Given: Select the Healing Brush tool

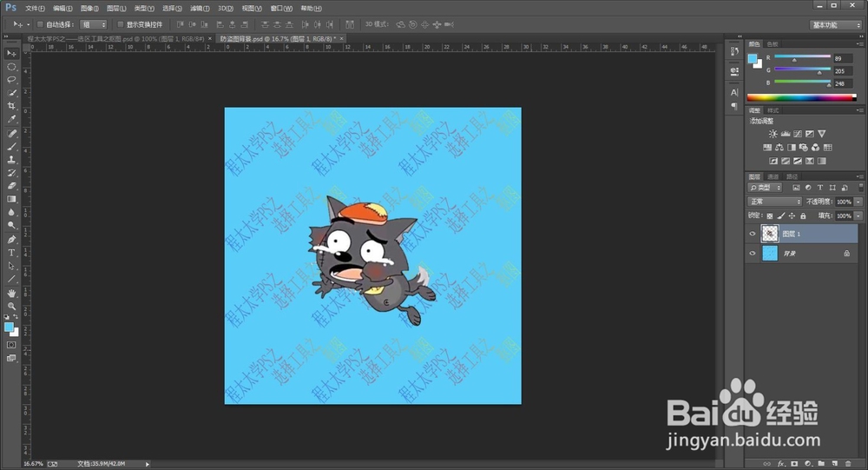Looking at the screenshot, I should point(11,134).
